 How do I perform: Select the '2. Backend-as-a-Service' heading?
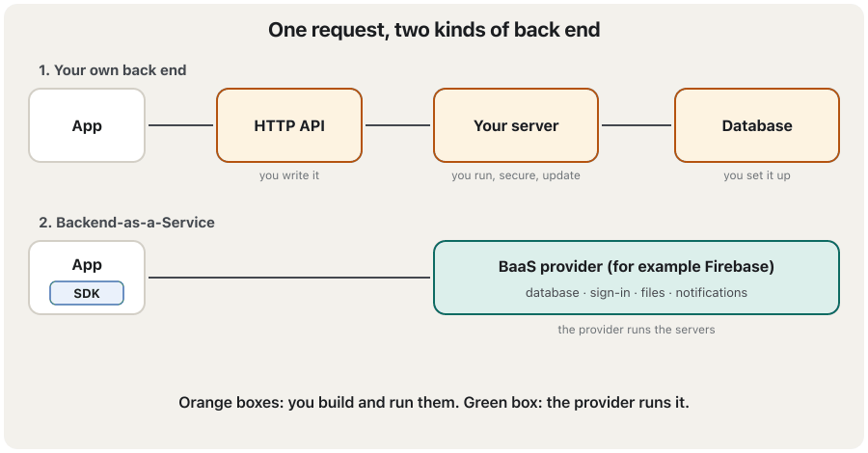pyautogui.click(x=126, y=223)
